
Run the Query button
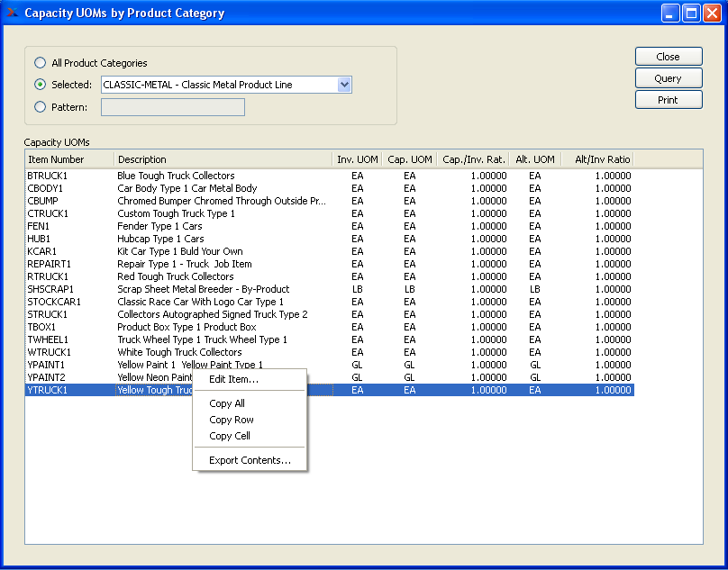point(668,78)
